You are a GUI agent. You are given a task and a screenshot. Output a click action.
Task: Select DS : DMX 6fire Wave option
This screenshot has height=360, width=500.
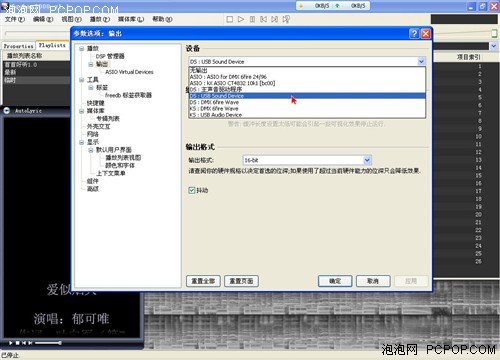point(307,102)
